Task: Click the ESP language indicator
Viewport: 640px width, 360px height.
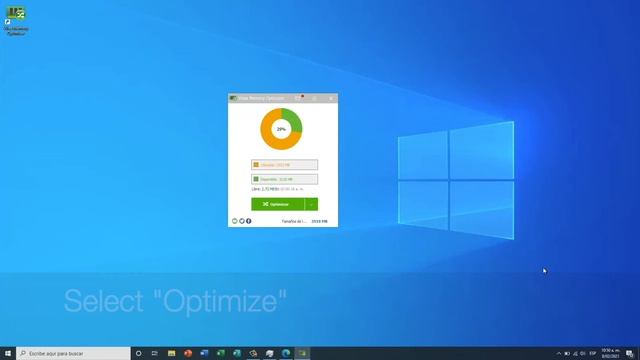Action: click(593, 353)
